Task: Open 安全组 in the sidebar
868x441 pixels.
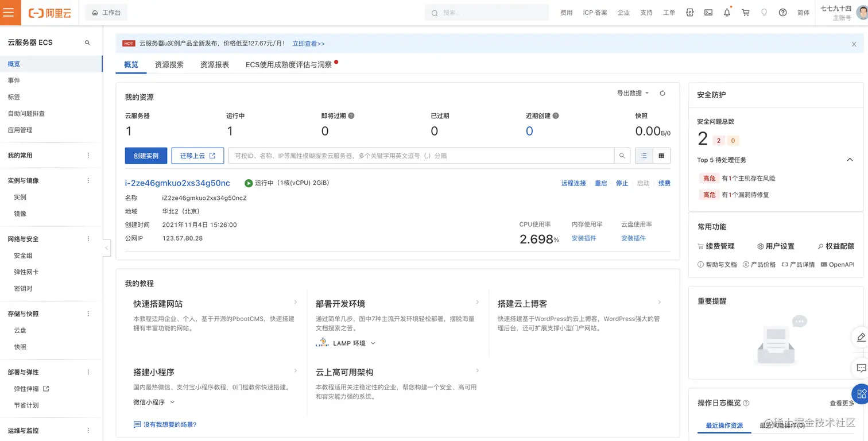Action: click(x=23, y=256)
